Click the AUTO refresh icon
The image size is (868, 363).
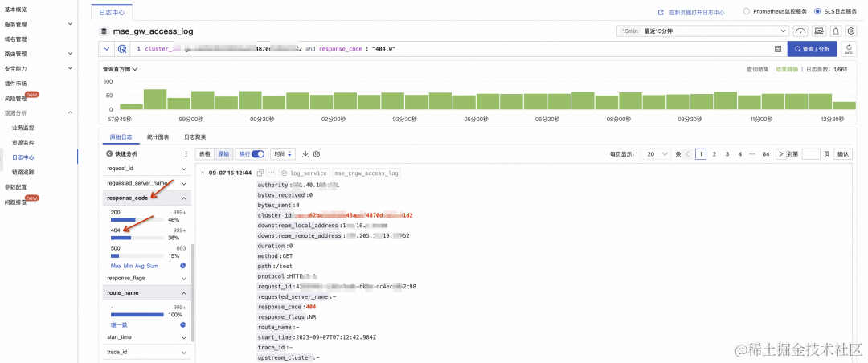(x=849, y=49)
